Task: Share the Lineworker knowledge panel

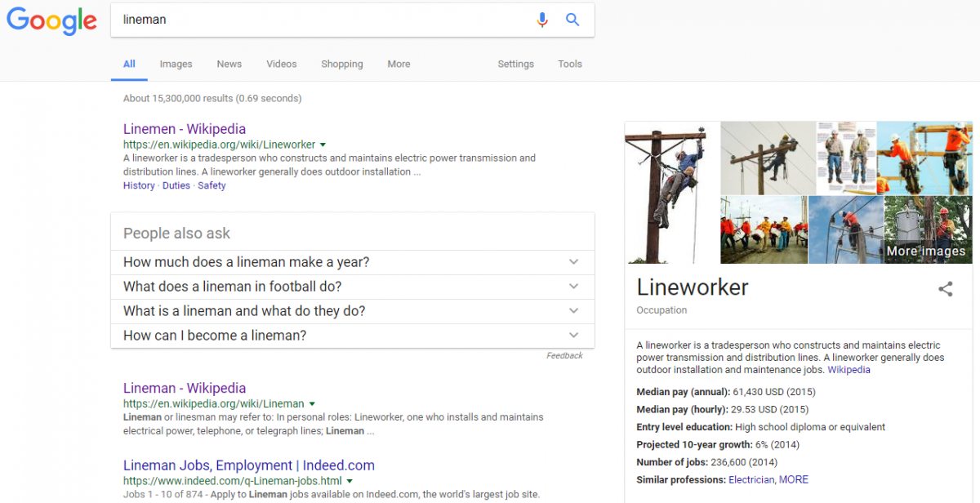Action: (x=945, y=288)
